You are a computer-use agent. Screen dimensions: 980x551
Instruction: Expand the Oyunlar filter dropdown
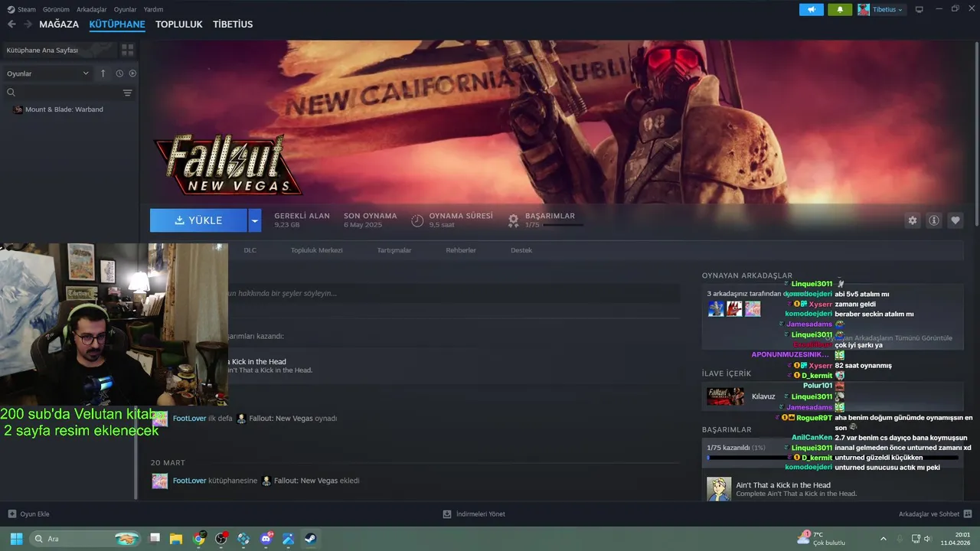click(x=47, y=73)
